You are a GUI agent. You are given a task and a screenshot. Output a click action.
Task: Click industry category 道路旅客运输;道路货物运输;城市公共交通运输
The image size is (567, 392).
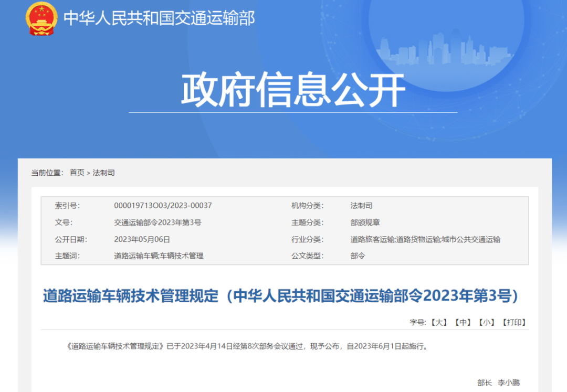tap(425, 239)
